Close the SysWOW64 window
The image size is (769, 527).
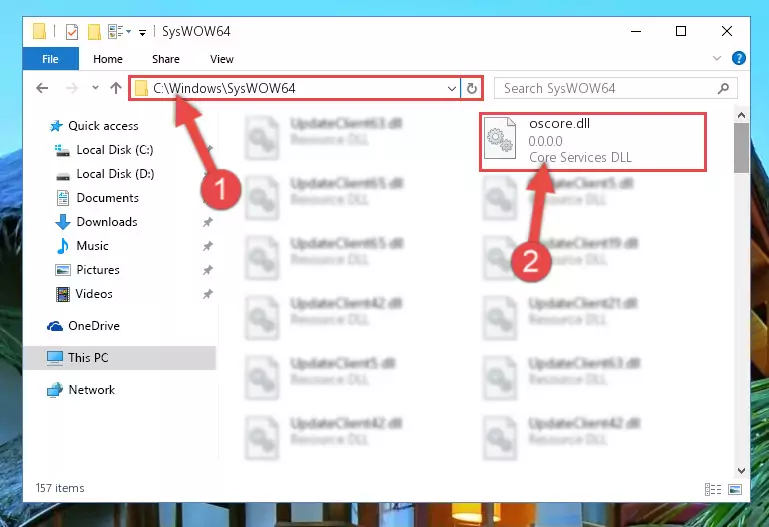click(727, 31)
